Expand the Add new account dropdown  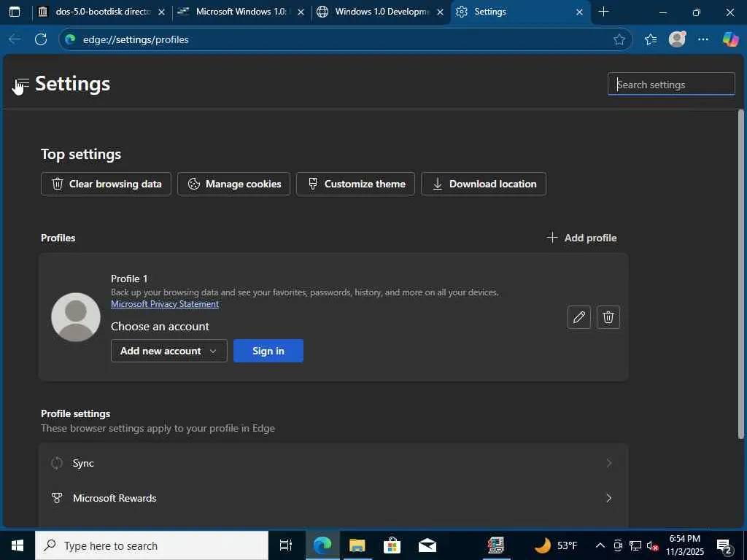pos(169,351)
